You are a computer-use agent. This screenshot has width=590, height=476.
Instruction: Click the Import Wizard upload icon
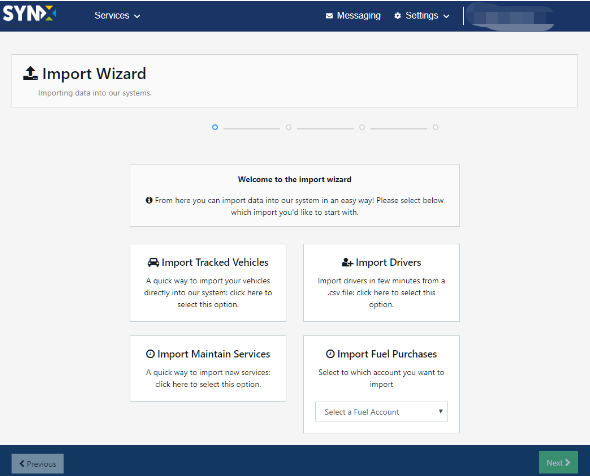[30, 73]
